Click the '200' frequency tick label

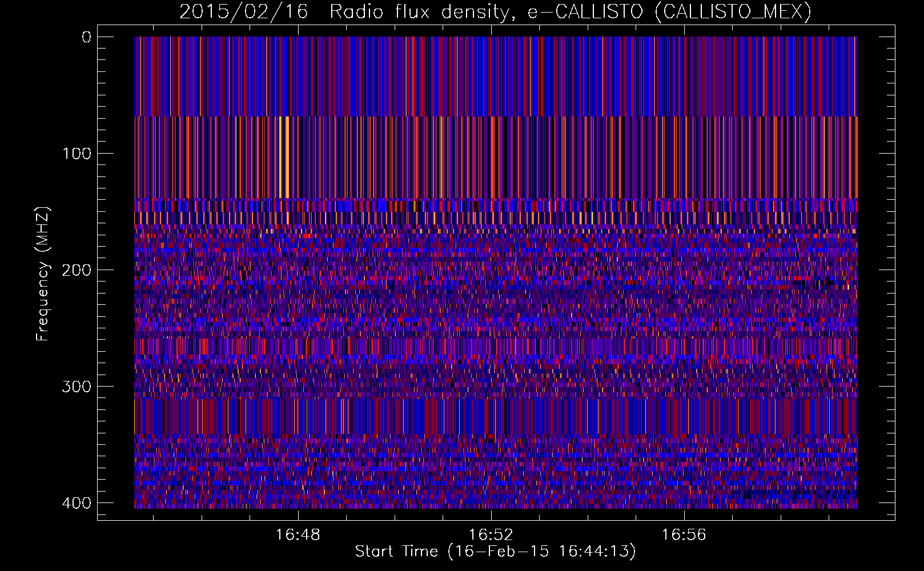76,270
